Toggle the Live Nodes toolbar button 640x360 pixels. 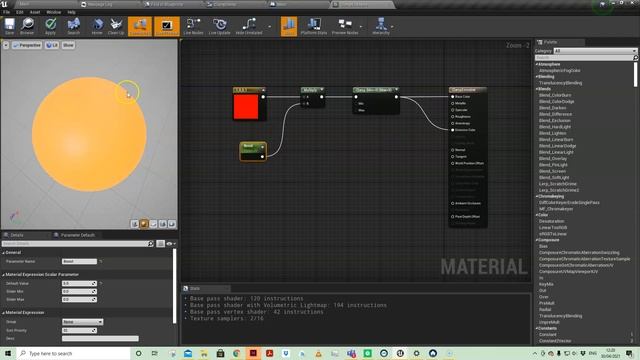(193, 27)
